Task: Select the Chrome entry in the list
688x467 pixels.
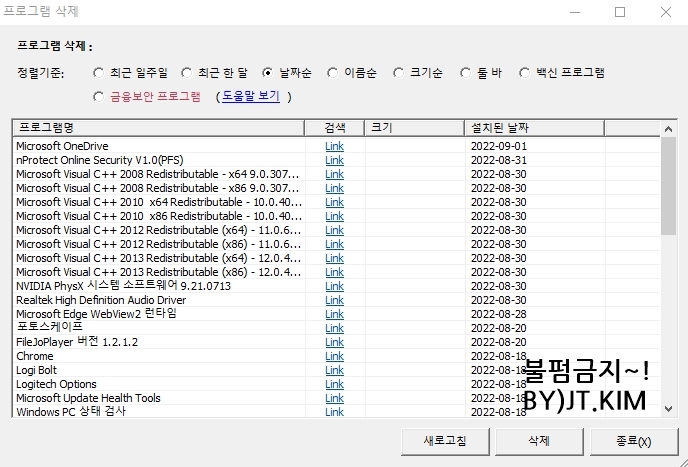Action: (x=35, y=356)
